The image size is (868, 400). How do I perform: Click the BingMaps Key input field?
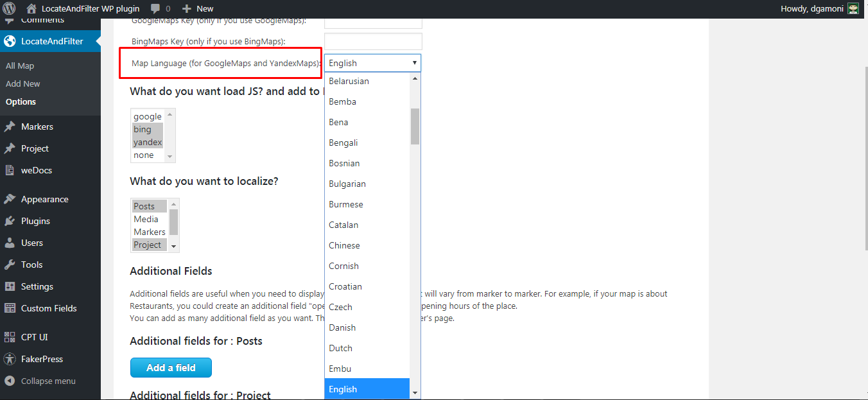[x=373, y=42]
